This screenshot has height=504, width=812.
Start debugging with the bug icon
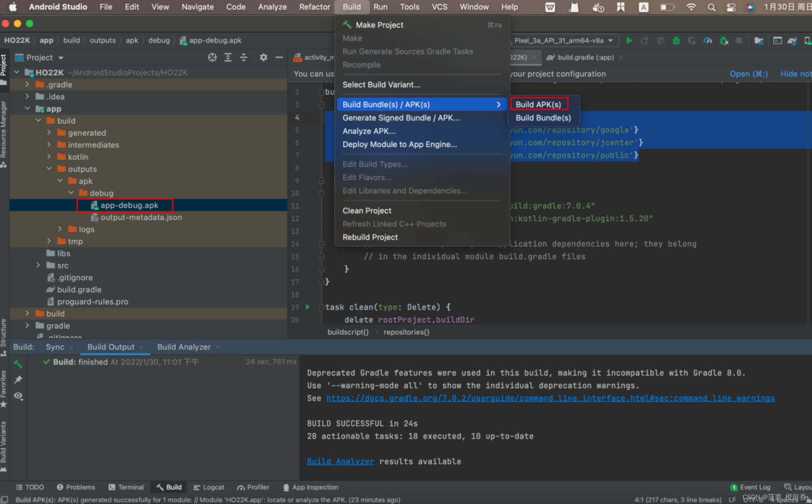point(676,41)
